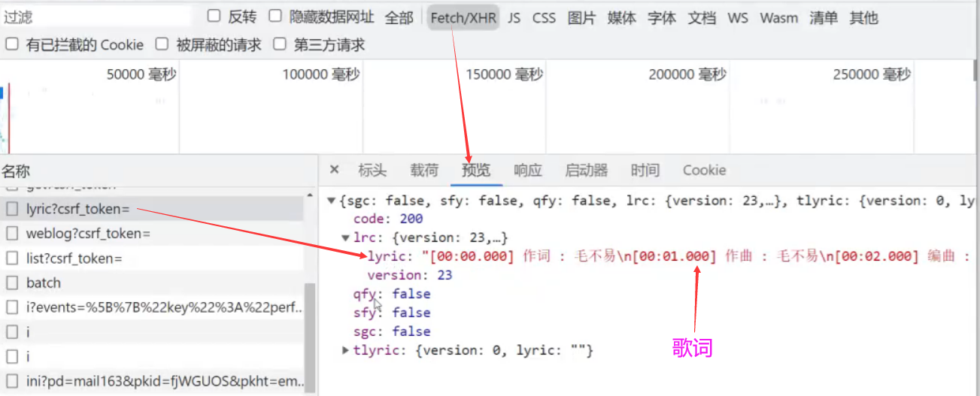The height and width of the screenshot is (396, 980).
Task: Filter requests by 其他
Action: 863,17
